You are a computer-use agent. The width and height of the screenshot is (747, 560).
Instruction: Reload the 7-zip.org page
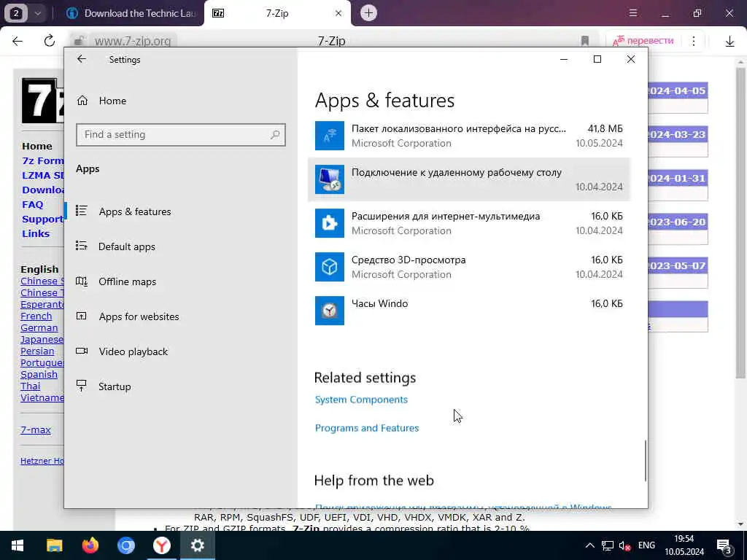[50, 41]
